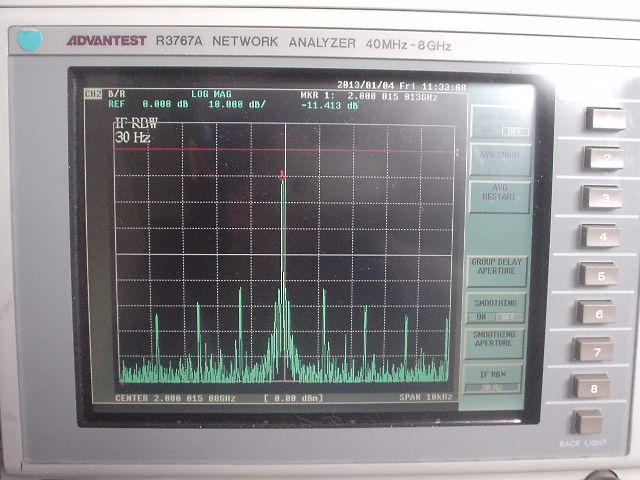The image size is (640, 480).
Task: Click the SPAN 10kHz readout
Action: (421, 397)
